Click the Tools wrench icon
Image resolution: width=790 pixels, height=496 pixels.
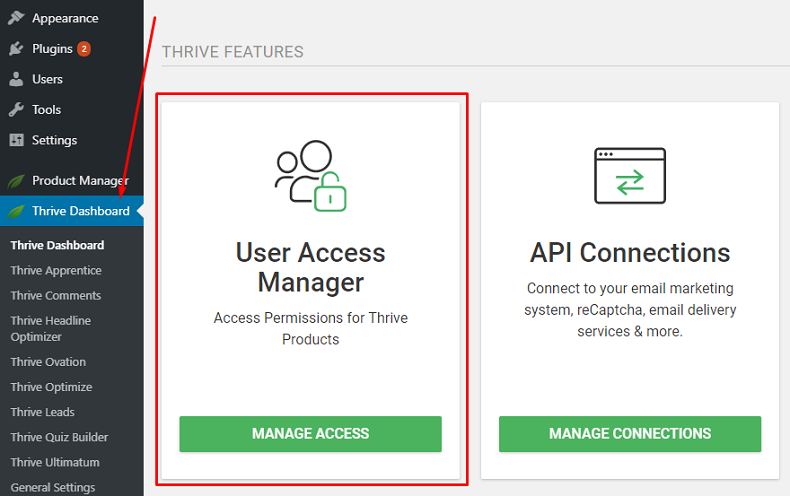coord(16,109)
